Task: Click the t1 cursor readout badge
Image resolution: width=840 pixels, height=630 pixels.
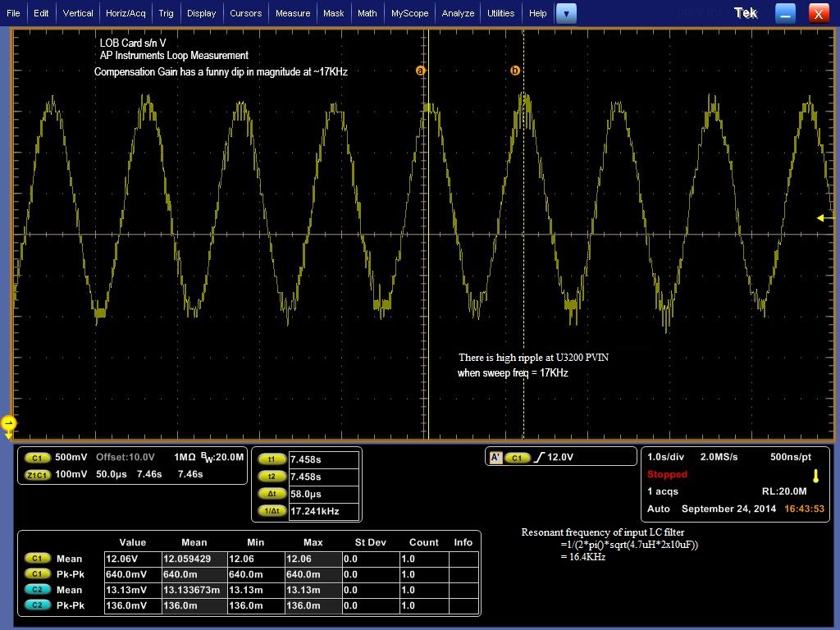Action: tap(271, 459)
